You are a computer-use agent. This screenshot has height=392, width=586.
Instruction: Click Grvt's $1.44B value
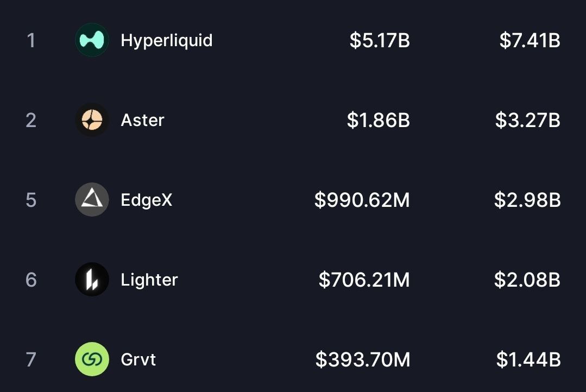point(528,359)
